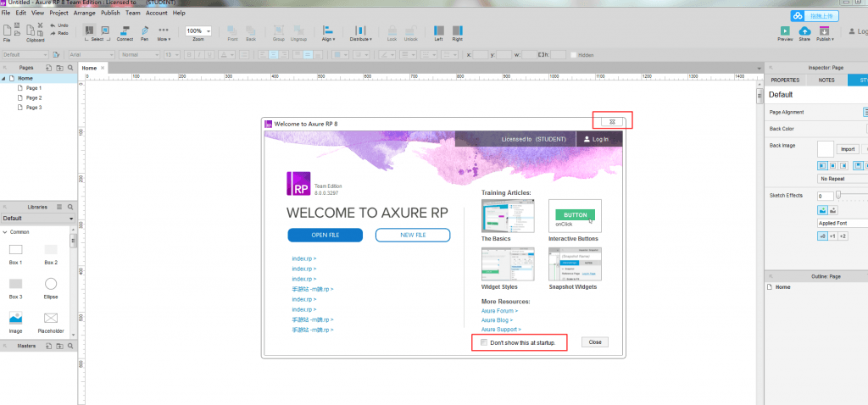Open The Basics training article thumbnail
The image size is (868, 405).
(x=509, y=216)
